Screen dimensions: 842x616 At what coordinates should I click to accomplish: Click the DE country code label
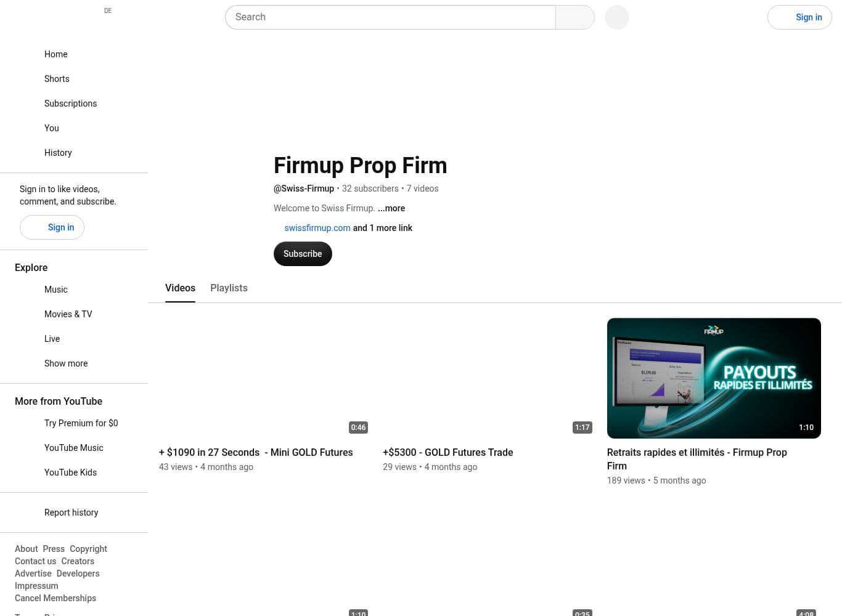point(108,10)
